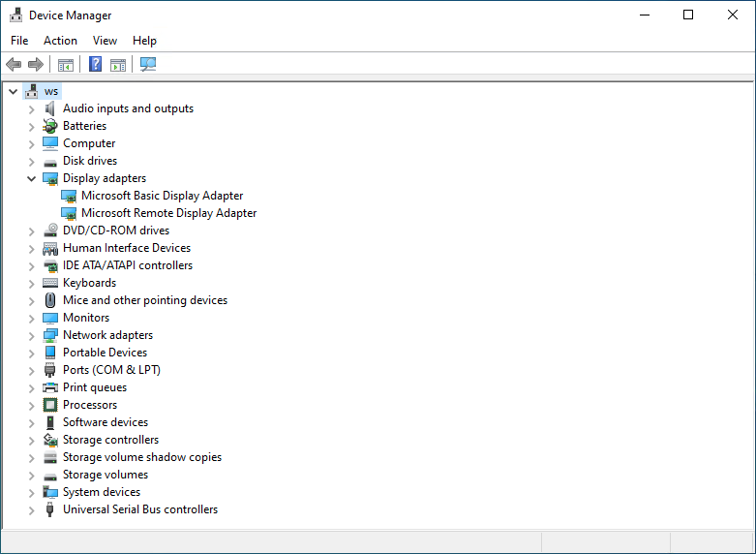This screenshot has height=554, width=756.
Task: Open the View menu
Action: 105,41
